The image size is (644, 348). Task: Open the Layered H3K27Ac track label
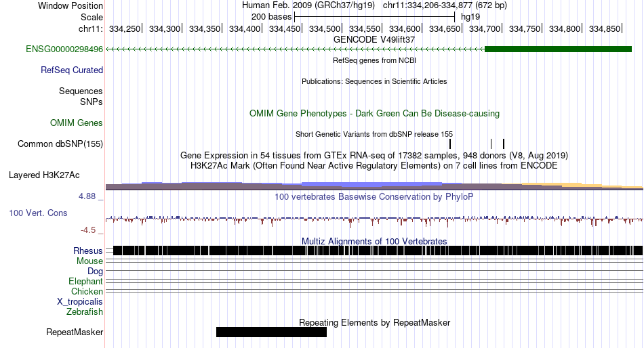point(44,175)
